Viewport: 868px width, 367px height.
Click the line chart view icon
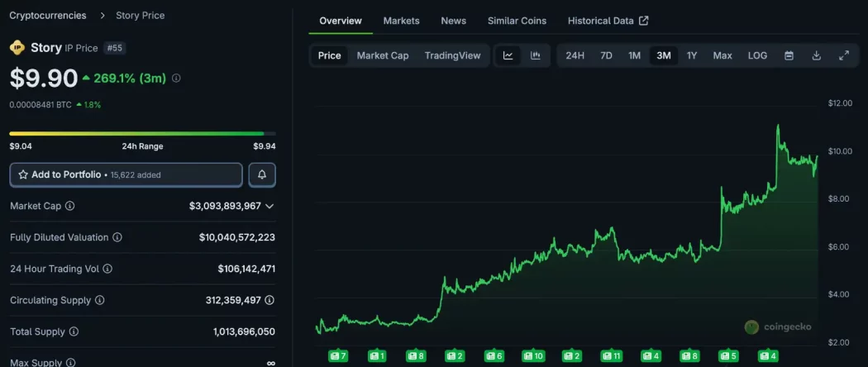pos(508,55)
